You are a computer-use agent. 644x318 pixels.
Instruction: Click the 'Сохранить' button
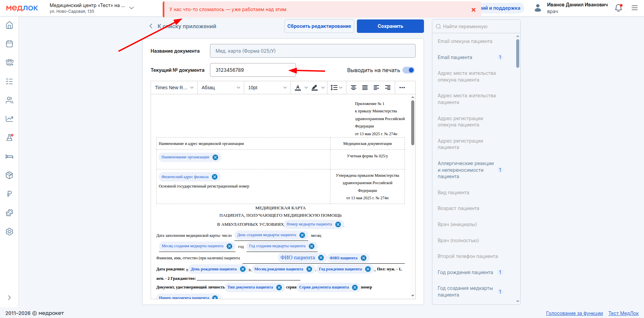(x=390, y=26)
